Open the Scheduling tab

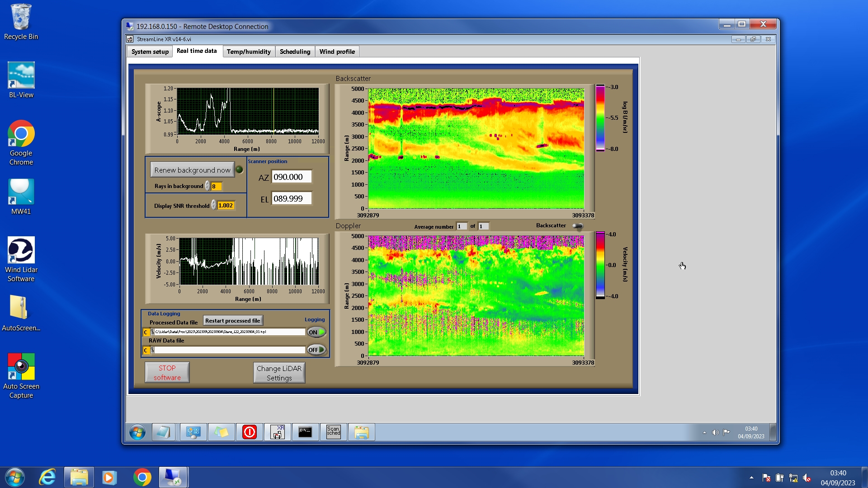click(x=295, y=52)
